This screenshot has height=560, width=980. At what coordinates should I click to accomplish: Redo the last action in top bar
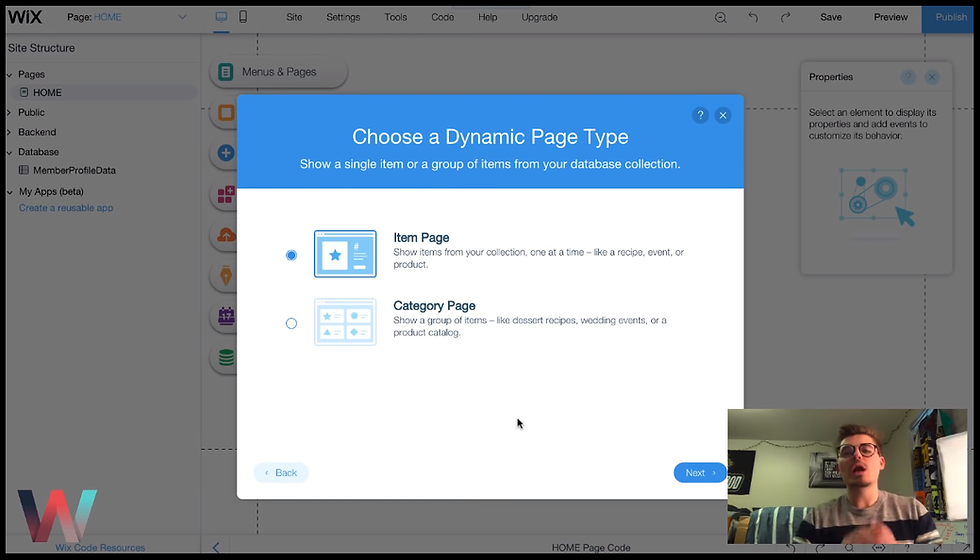click(786, 18)
